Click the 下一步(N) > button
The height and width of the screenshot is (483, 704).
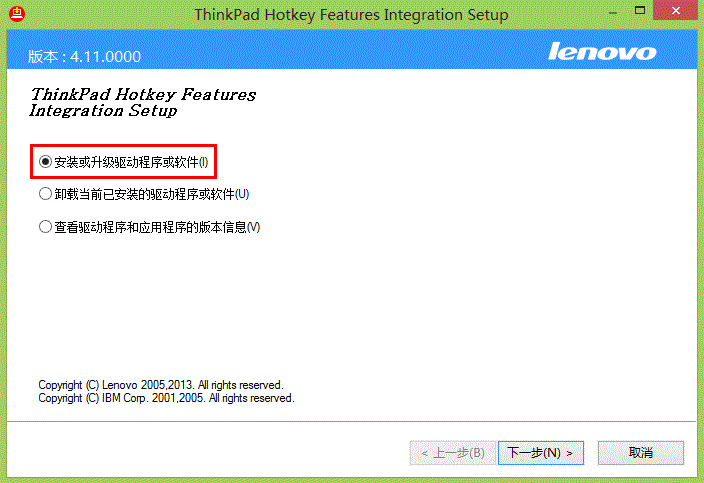[x=541, y=453]
